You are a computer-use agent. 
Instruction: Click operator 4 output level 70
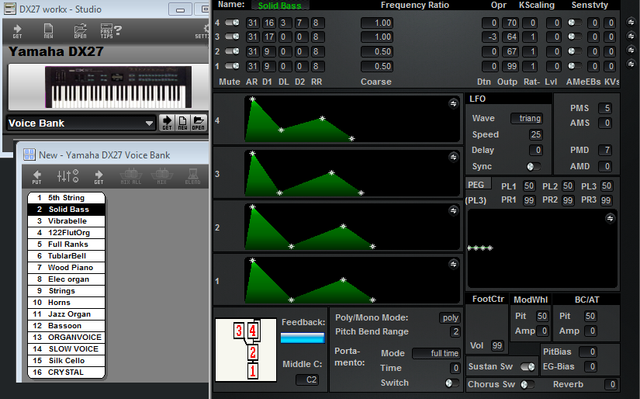(510, 23)
